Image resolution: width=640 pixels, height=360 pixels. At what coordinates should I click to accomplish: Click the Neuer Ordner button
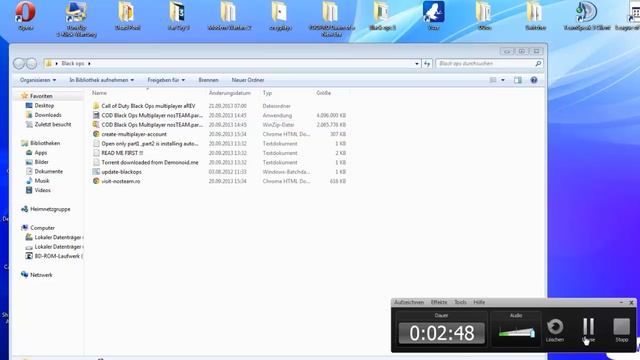click(x=248, y=80)
